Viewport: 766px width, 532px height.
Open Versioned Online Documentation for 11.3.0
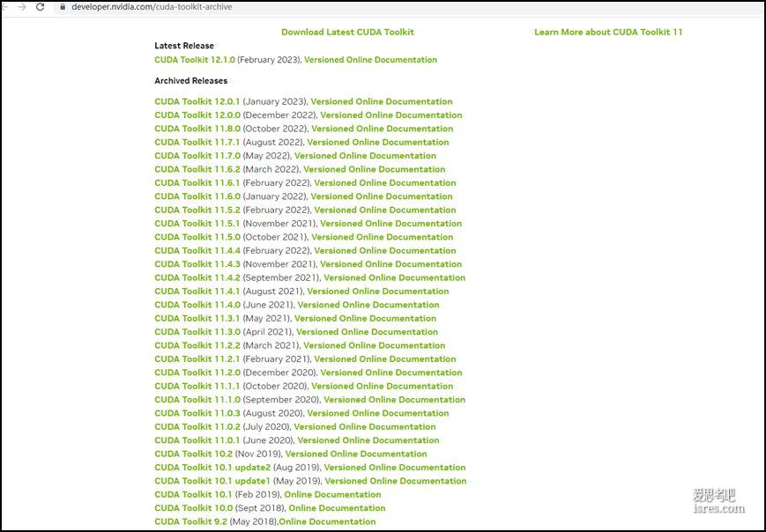coord(367,332)
